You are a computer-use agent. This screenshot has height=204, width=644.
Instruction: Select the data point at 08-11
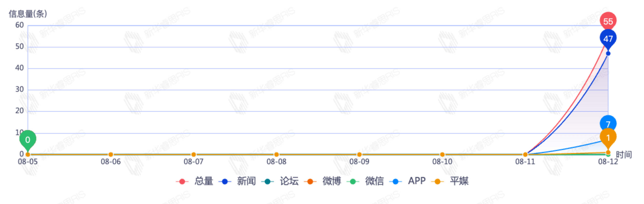[525, 155]
